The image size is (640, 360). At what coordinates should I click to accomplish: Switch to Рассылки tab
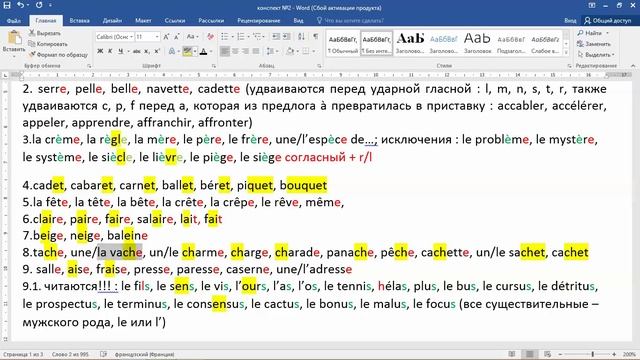(x=211, y=20)
